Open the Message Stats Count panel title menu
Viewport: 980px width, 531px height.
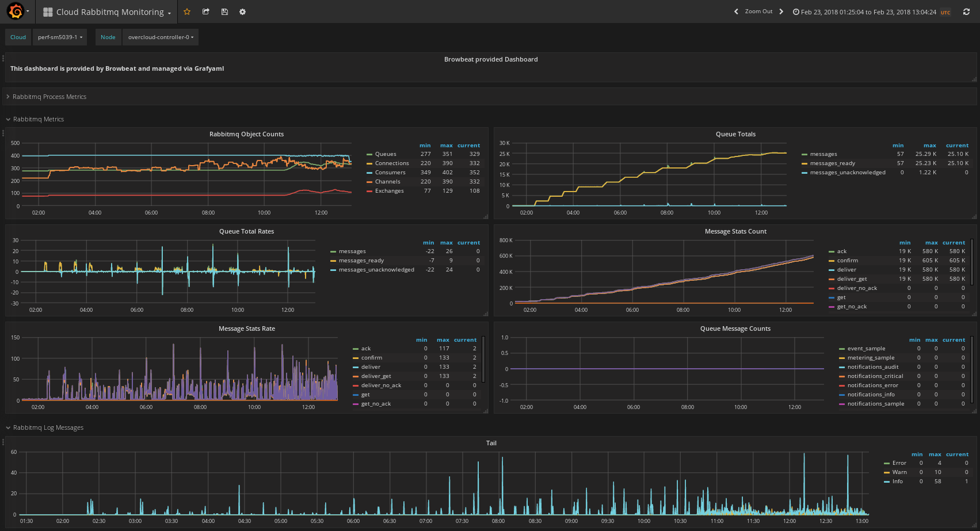[x=735, y=231]
